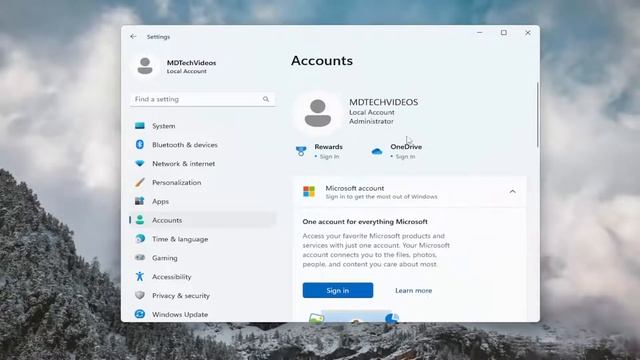Click the large MDTECHVIDEOS account picture

(318, 113)
